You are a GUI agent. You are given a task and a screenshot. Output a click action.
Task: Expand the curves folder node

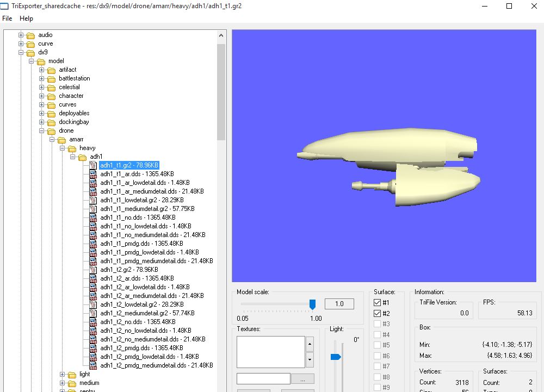point(42,104)
